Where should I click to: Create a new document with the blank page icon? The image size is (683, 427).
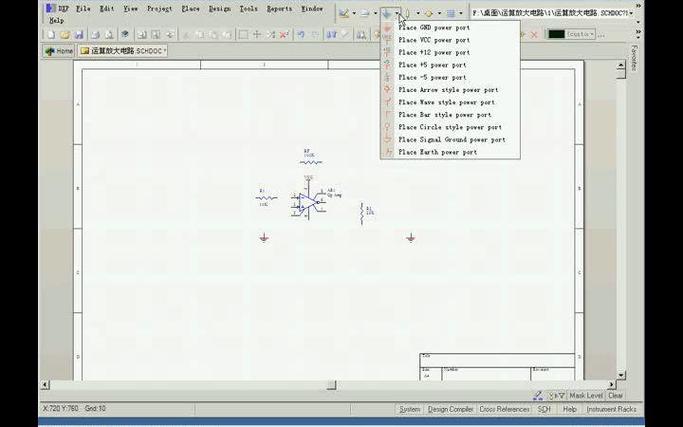51,34
